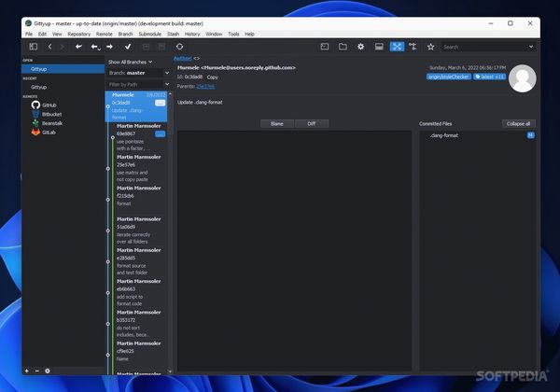
Task: Toggle the log view panel icon
Action: coord(379,46)
